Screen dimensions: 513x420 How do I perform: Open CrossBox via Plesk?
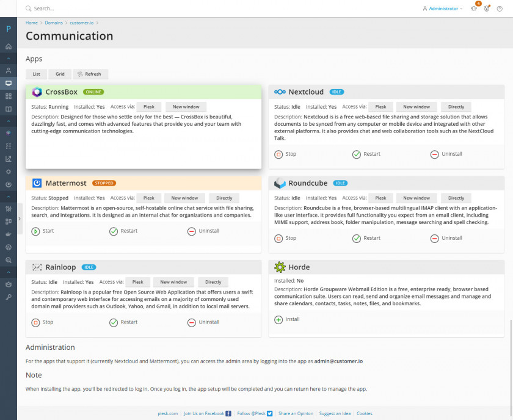[x=149, y=107]
